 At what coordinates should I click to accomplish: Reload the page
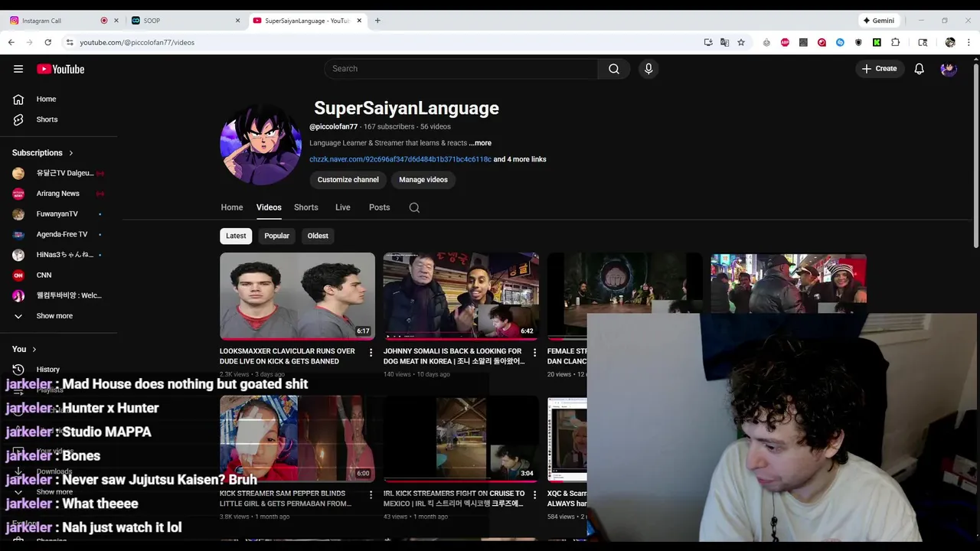click(47, 42)
